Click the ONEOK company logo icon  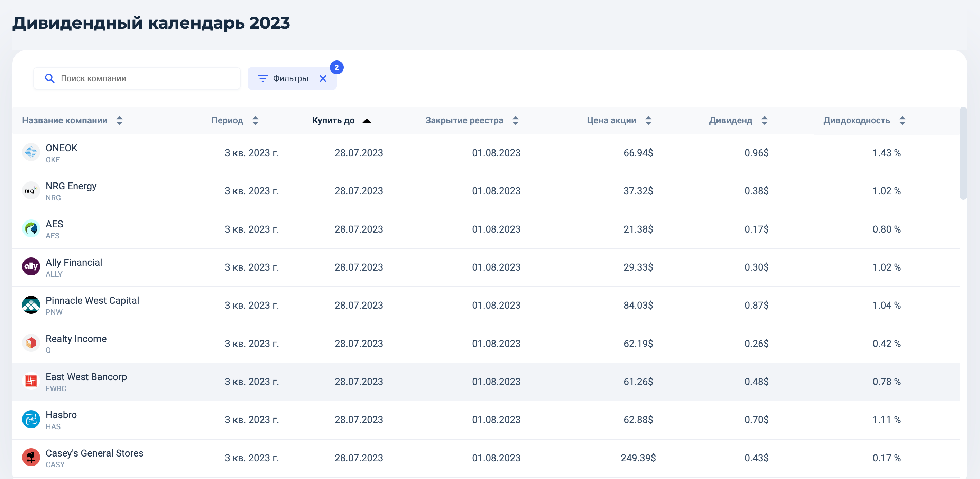click(x=31, y=152)
